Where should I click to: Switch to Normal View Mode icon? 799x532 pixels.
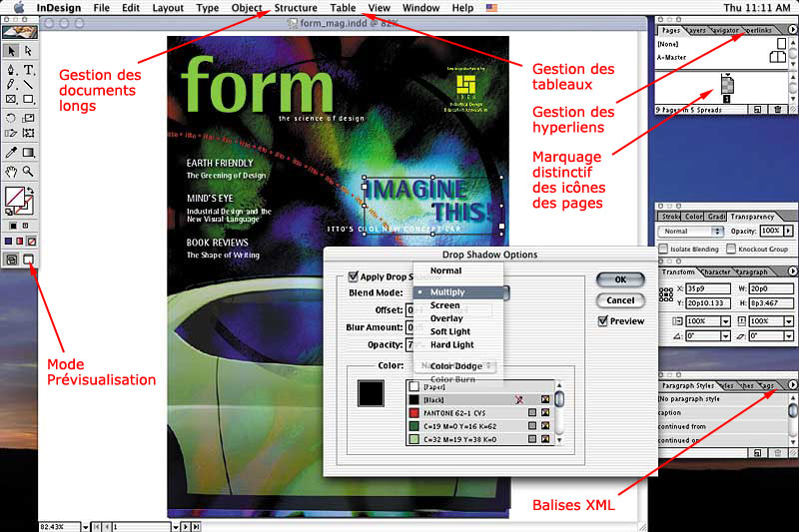point(11,260)
